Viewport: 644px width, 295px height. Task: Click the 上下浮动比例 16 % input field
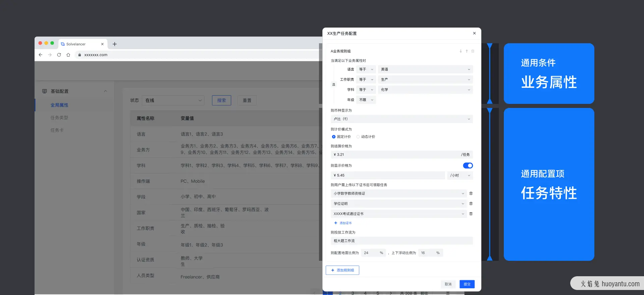pyautogui.click(x=431, y=253)
